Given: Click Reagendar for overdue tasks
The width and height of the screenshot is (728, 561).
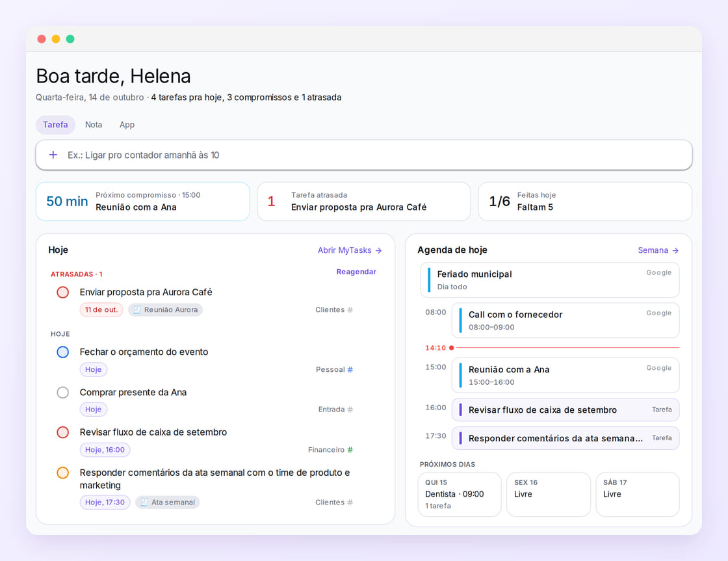Looking at the screenshot, I should tap(356, 272).
